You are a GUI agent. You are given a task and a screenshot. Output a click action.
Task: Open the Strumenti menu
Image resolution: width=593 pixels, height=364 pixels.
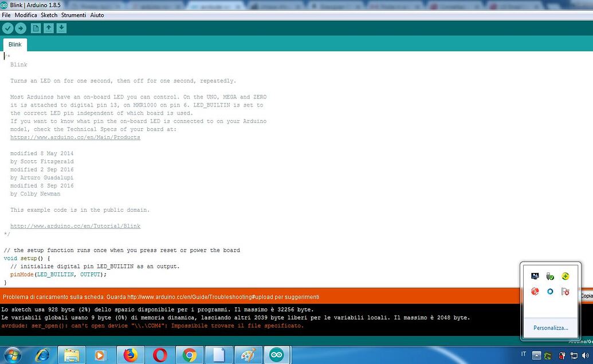click(73, 15)
